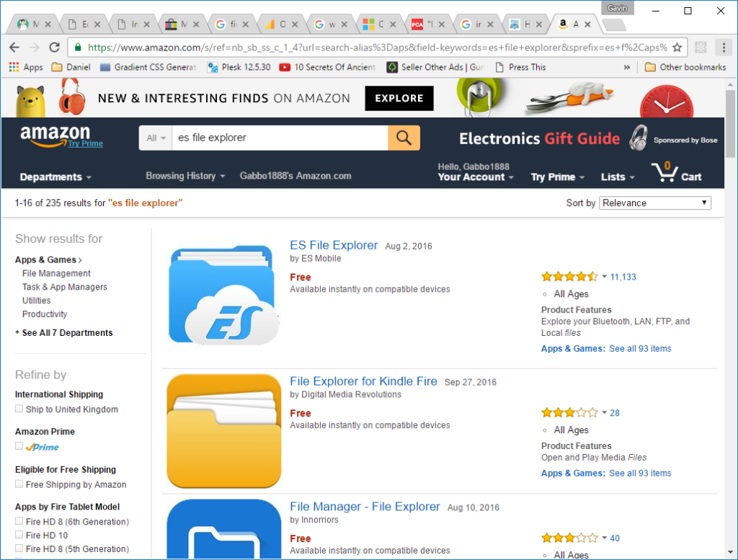
Task: Click the Amazon logo
Action: [x=55, y=135]
